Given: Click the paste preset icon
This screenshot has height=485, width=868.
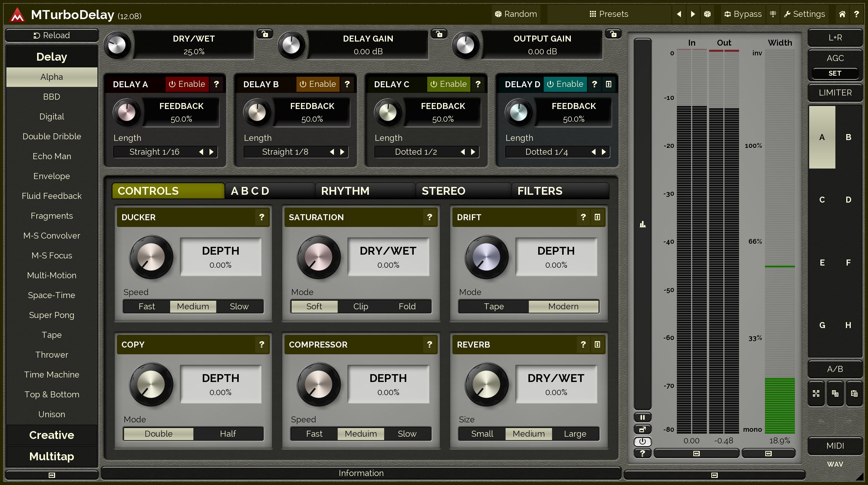Looking at the screenshot, I should [854, 393].
